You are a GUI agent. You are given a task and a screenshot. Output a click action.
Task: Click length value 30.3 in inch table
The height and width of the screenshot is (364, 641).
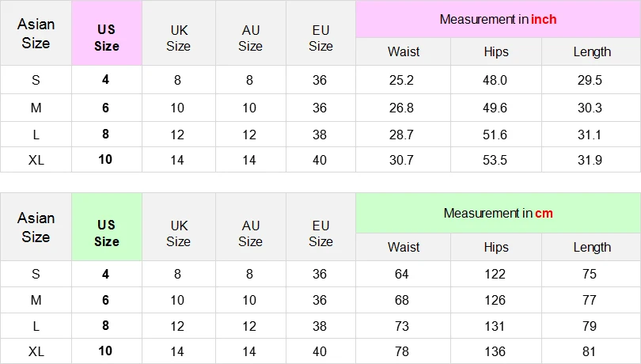pos(590,108)
